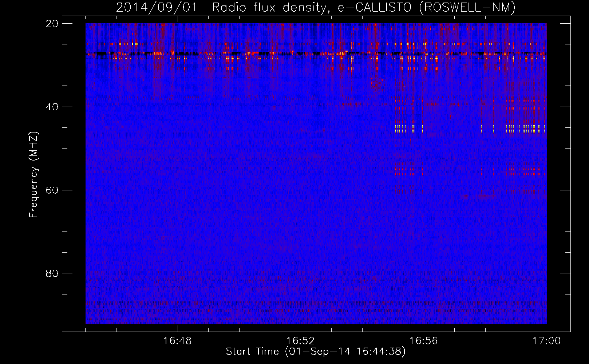
Task: Click the time tick label '17:00'
Action: pyautogui.click(x=546, y=341)
